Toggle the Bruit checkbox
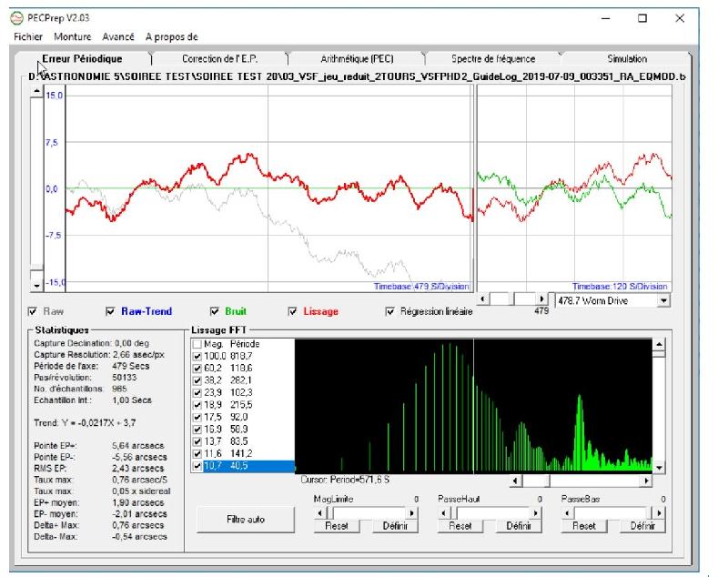The height and width of the screenshot is (577, 728). pyautogui.click(x=215, y=311)
